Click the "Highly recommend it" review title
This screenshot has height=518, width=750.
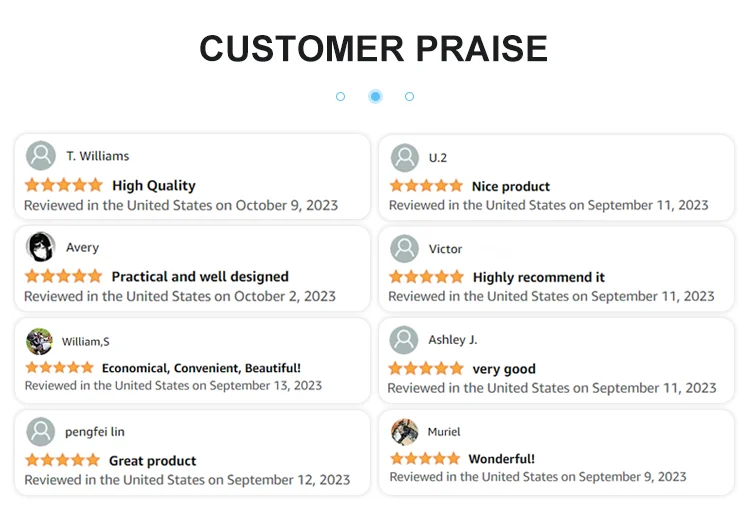pos(538,277)
